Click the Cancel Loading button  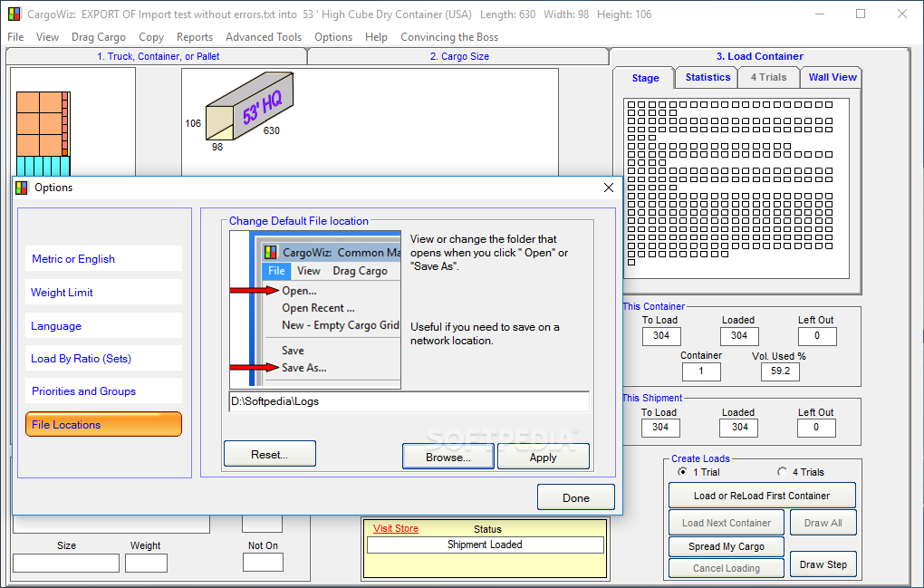pos(726,568)
